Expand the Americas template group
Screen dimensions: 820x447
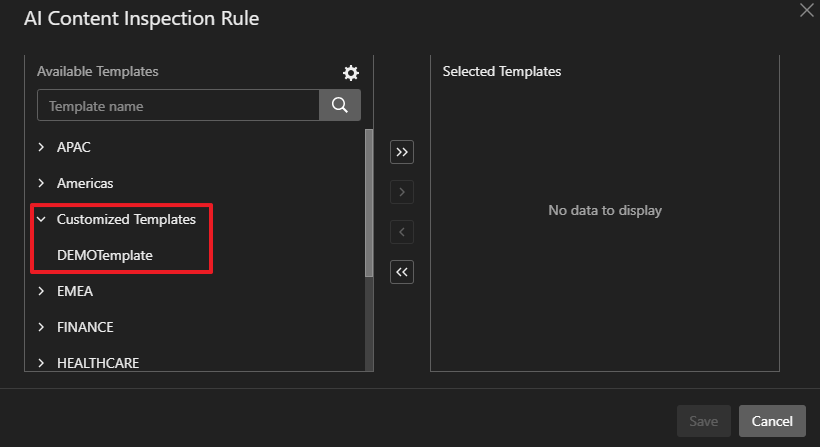(42, 183)
